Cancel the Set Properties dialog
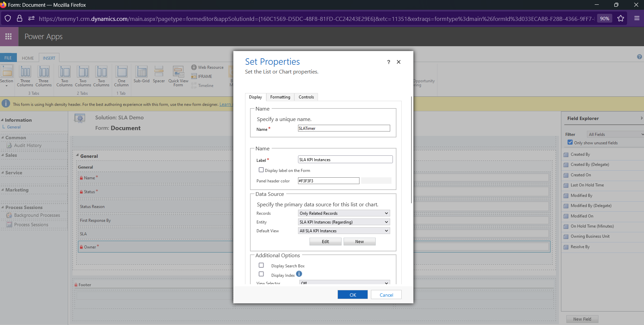Screen dimensions: 644x325 (386, 295)
